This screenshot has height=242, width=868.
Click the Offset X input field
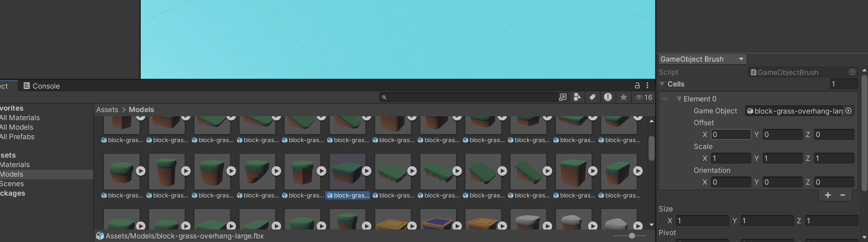click(x=731, y=134)
